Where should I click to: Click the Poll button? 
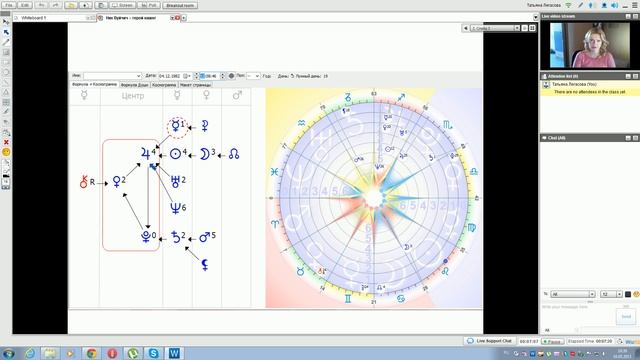pyautogui.click(x=149, y=5)
